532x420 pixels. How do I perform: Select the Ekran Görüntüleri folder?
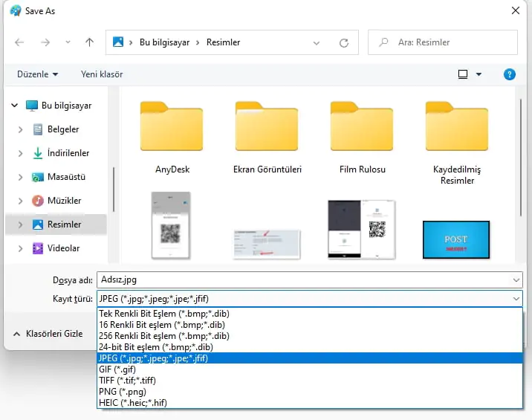(x=267, y=138)
